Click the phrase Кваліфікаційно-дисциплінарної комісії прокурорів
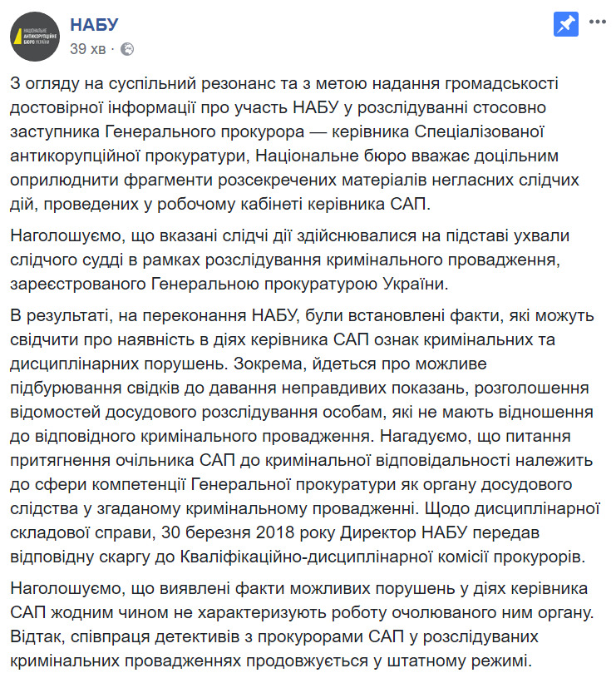The image size is (616, 678). (x=382, y=557)
